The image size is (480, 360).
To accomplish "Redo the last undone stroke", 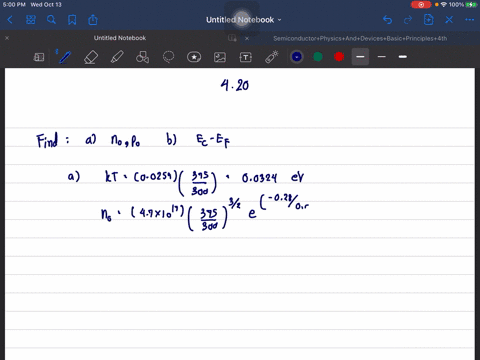I will point(408,20).
